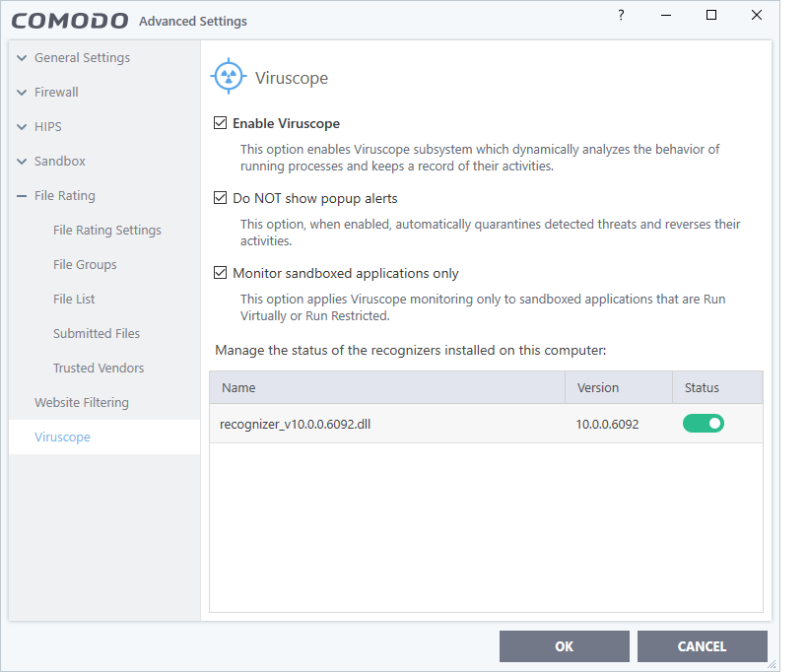This screenshot has width=807, height=672.
Task: Select Website Filtering in sidebar
Action: click(81, 403)
